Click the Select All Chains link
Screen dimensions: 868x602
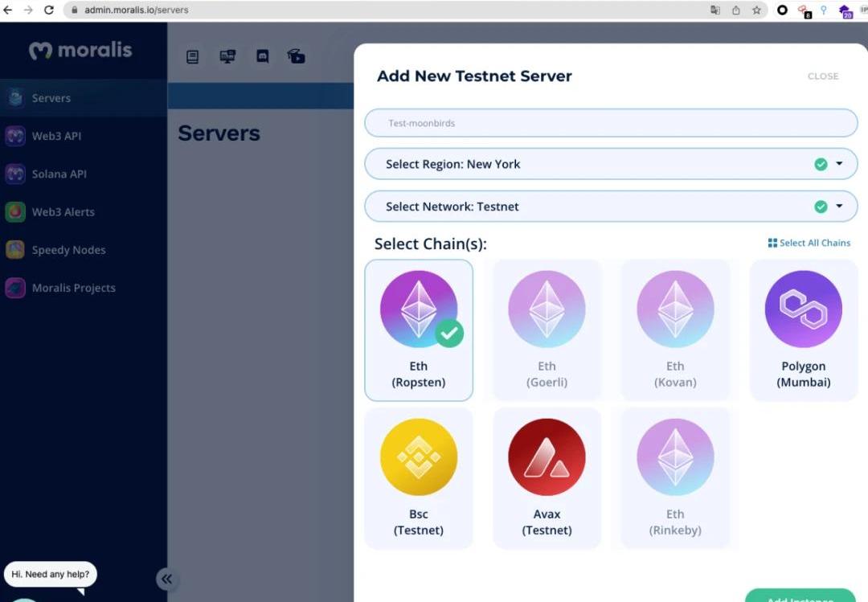point(809,243)
